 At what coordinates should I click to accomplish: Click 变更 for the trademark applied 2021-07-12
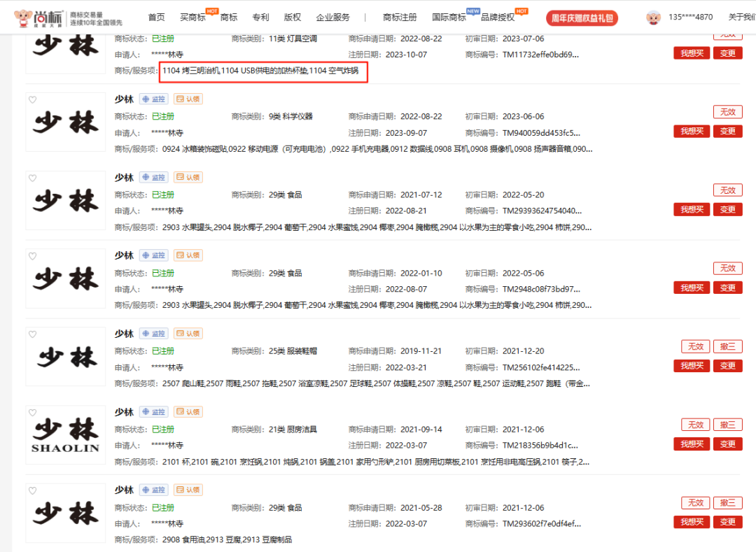coord(727,209)
